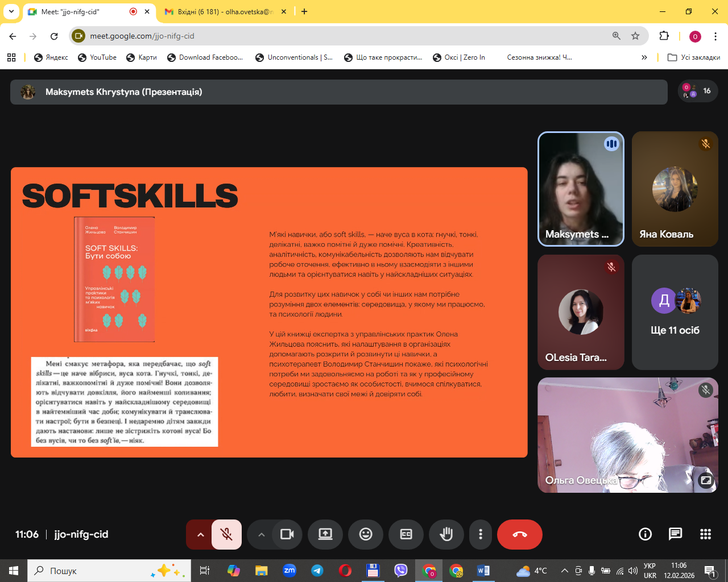Open the emoji reactions panel
Screen dimensions: 728x582
point(366,534)
